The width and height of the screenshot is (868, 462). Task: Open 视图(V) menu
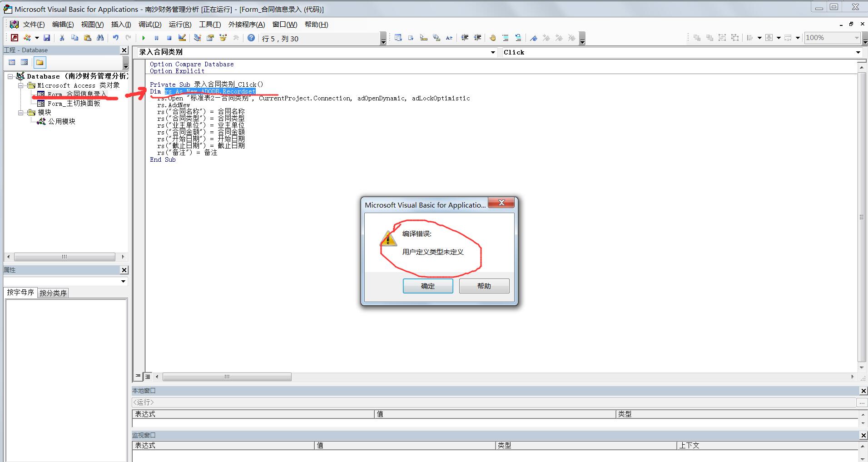[92, 25]
